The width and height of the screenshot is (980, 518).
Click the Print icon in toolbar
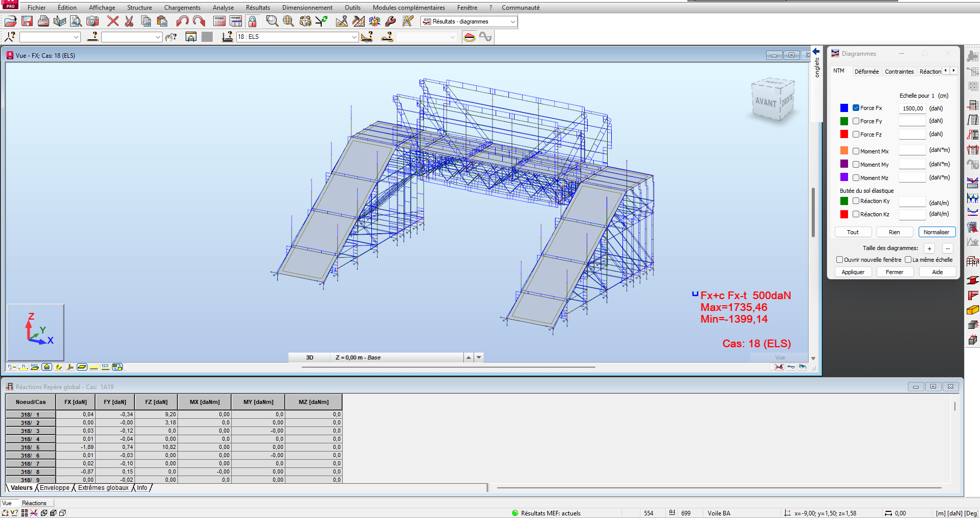click(43, 21)
